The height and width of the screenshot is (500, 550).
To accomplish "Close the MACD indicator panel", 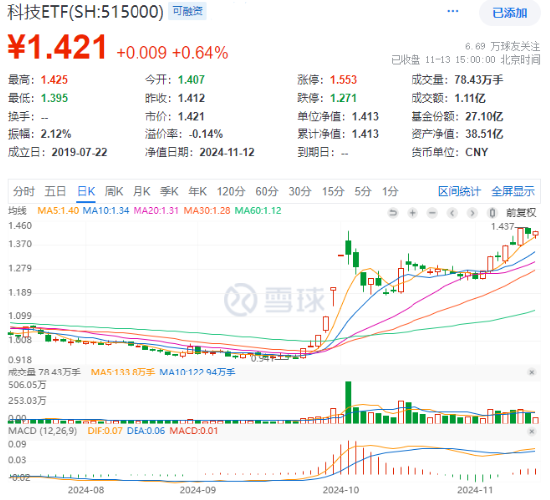I will (x=531, y=431).
